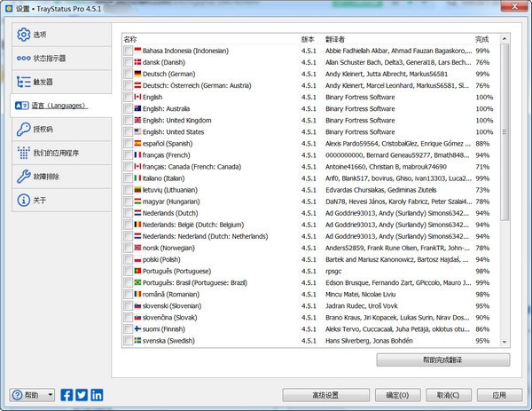Enable the français (French) language checkbox

(129, 154)
